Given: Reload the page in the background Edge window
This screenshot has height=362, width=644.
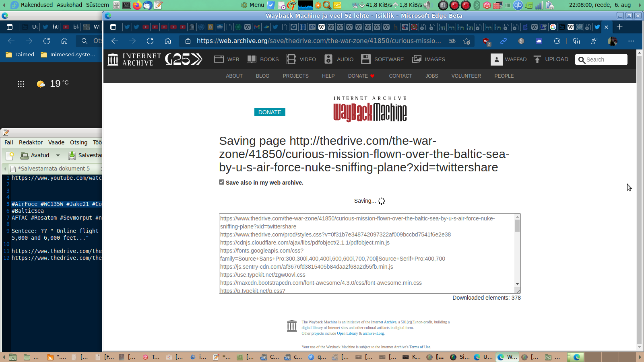Looking at the screenshot, I should (47, 41).
